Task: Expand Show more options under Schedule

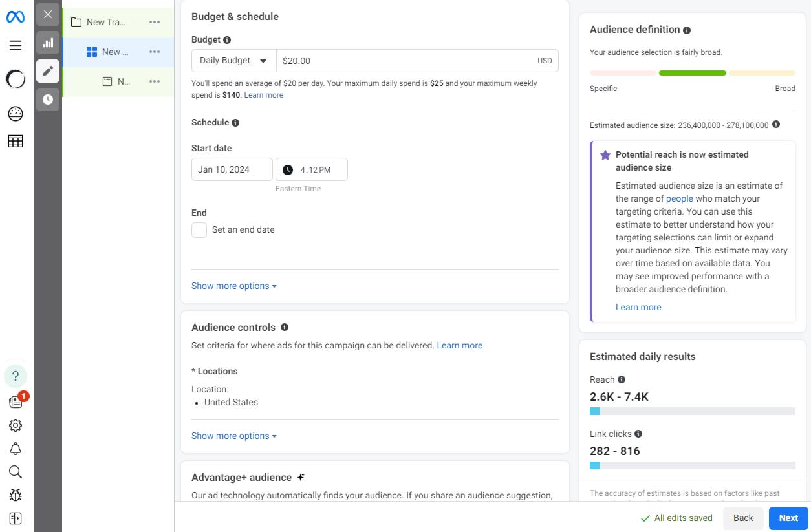Action: [233, 286]
